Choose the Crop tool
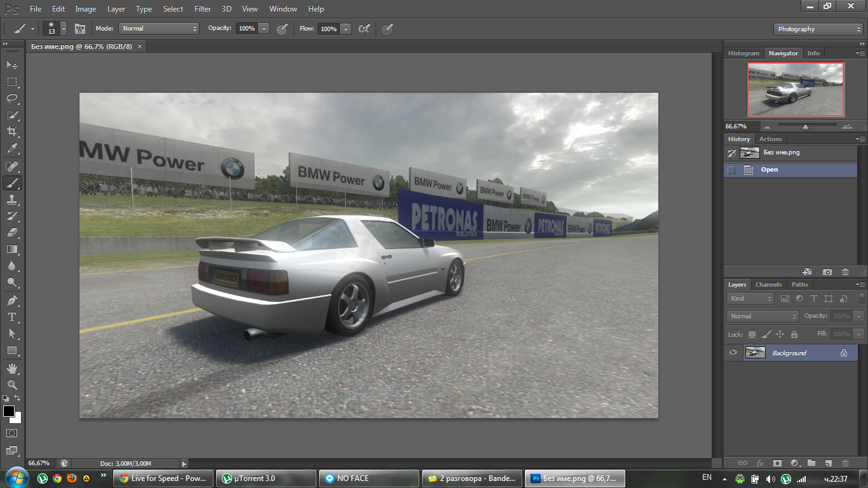 pos(12,132)
